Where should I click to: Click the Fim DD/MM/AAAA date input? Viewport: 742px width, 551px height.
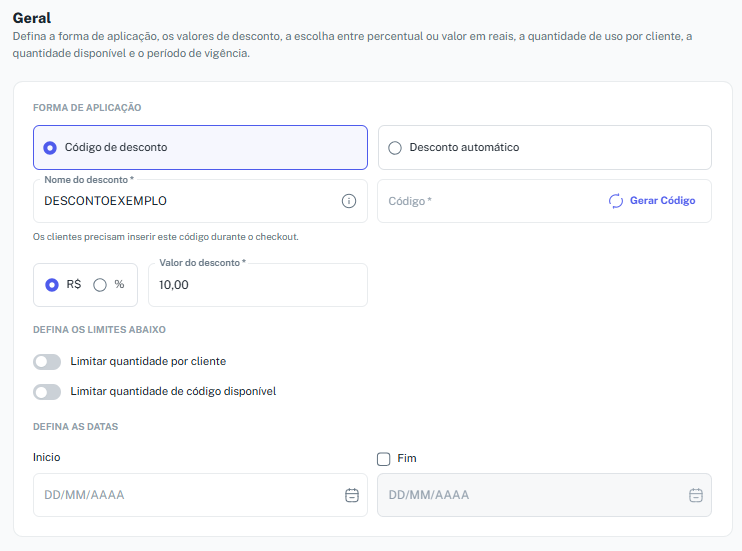(544, 495)
